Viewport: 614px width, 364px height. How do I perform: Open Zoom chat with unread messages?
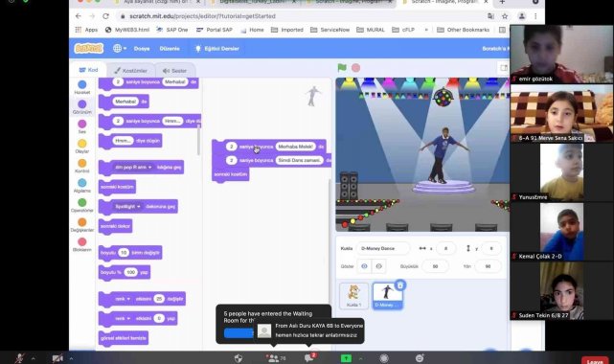(309, 357)
